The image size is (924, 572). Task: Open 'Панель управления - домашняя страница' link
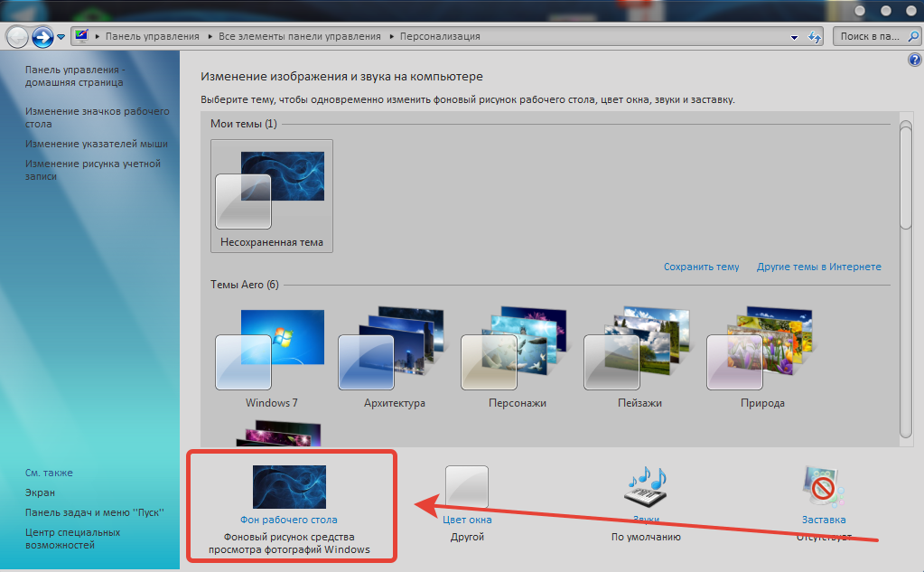(x=75, y=76)
